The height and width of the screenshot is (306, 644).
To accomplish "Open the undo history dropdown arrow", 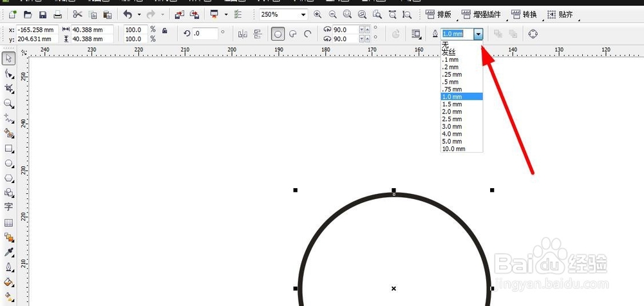I will point(139,15).
